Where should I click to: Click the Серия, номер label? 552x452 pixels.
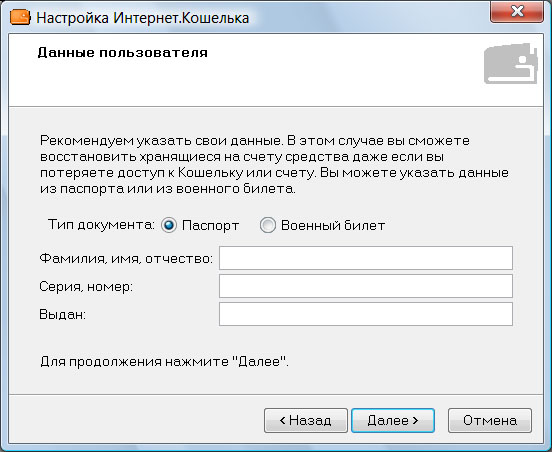pos(86,287)
